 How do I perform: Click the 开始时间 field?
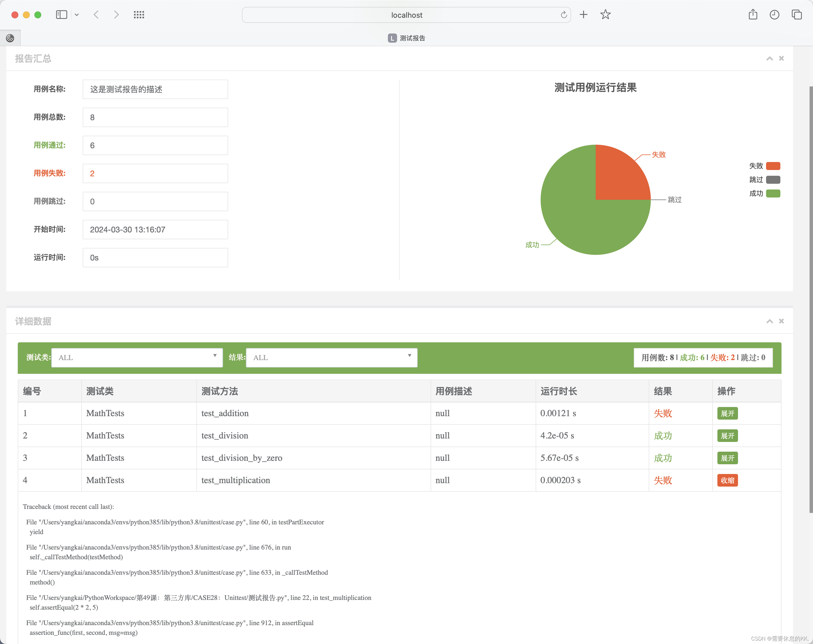pyautogui.click(x=155, y=230)
